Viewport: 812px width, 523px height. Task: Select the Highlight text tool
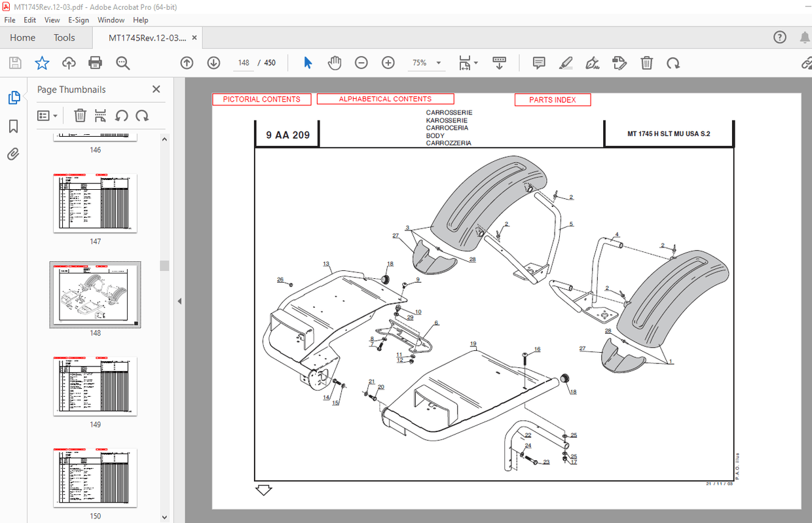(566, 63)
